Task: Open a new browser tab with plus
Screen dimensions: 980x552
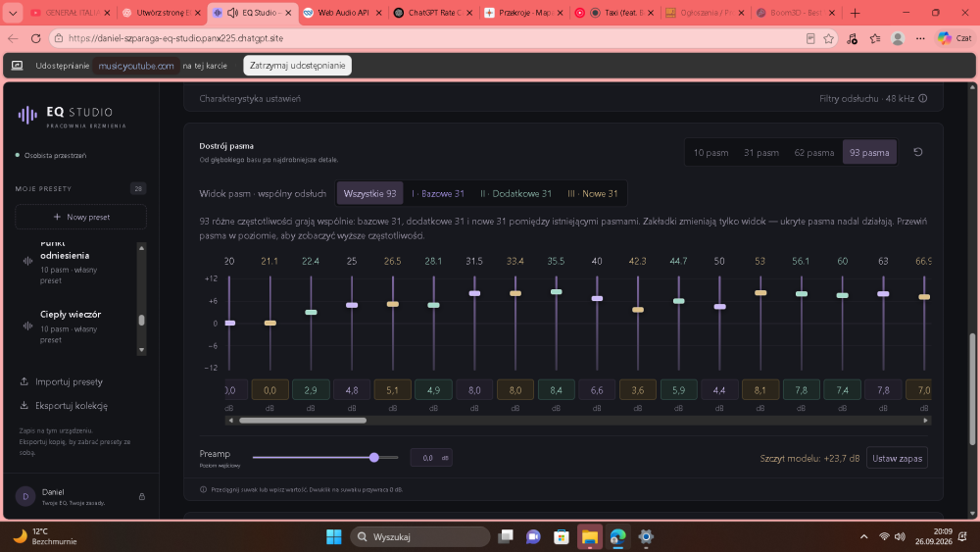Action: coord(855,13)
